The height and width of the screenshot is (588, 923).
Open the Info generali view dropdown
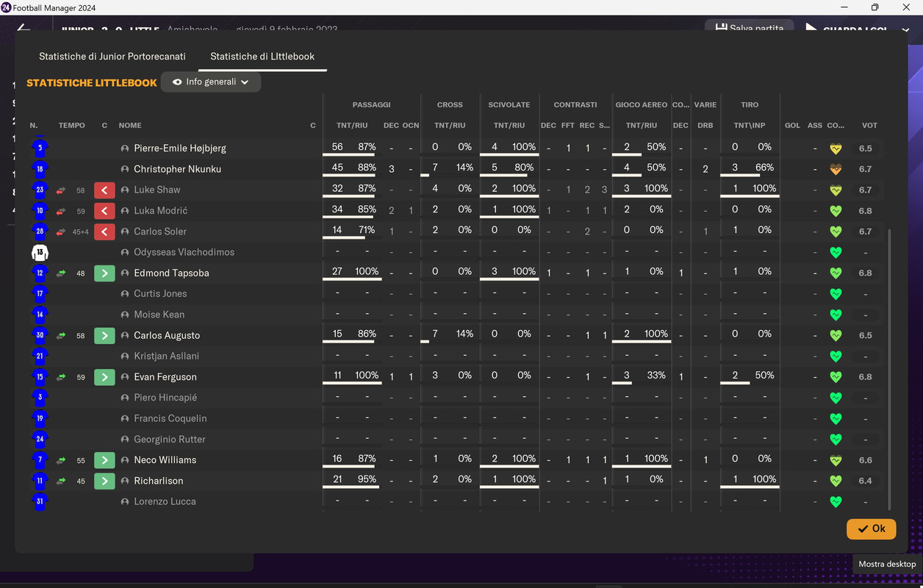tap(211, 82)
